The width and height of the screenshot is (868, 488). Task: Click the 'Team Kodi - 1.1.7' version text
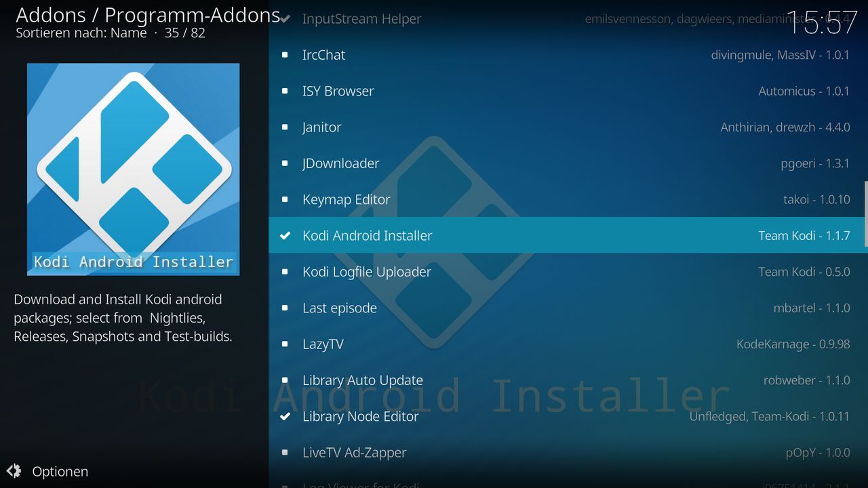point(804,236)
